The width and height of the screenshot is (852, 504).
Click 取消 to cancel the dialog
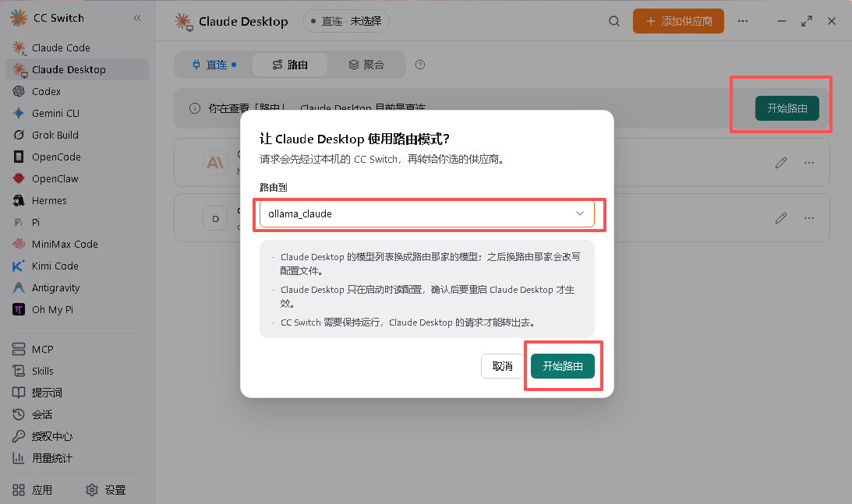(502, 366)
